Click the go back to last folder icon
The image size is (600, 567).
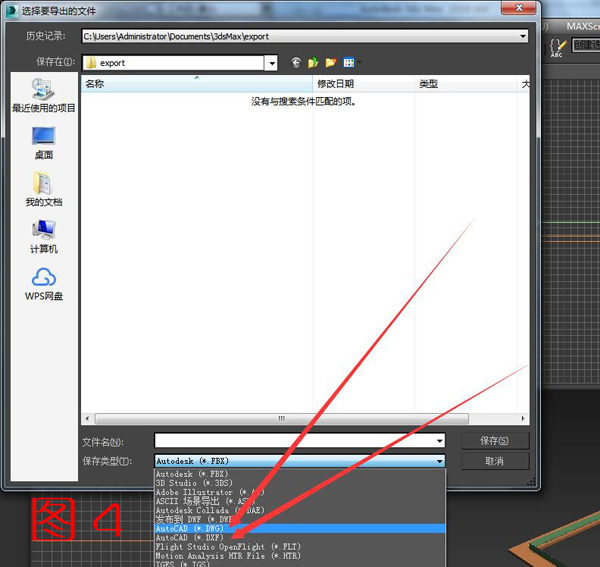(296, 62)
